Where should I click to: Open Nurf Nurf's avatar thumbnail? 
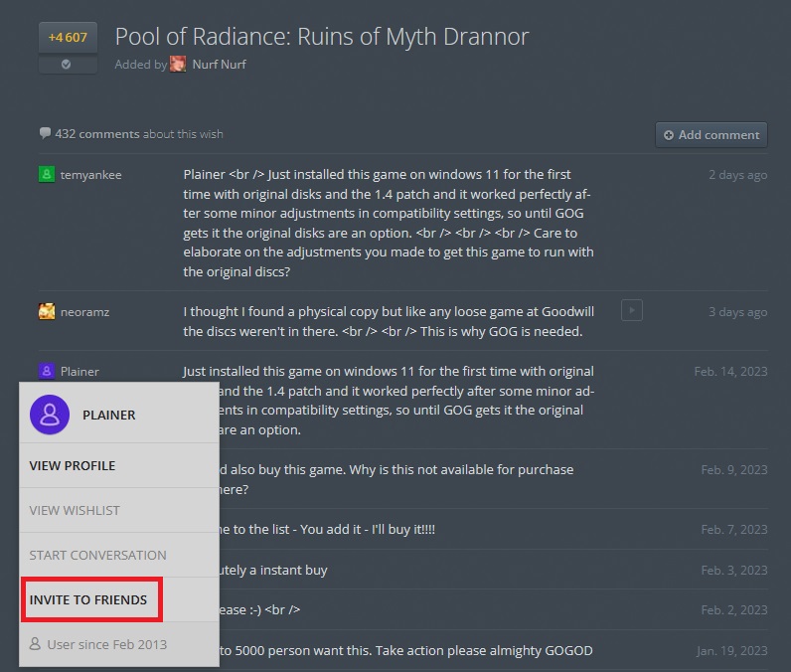click(x=178, y=64)
